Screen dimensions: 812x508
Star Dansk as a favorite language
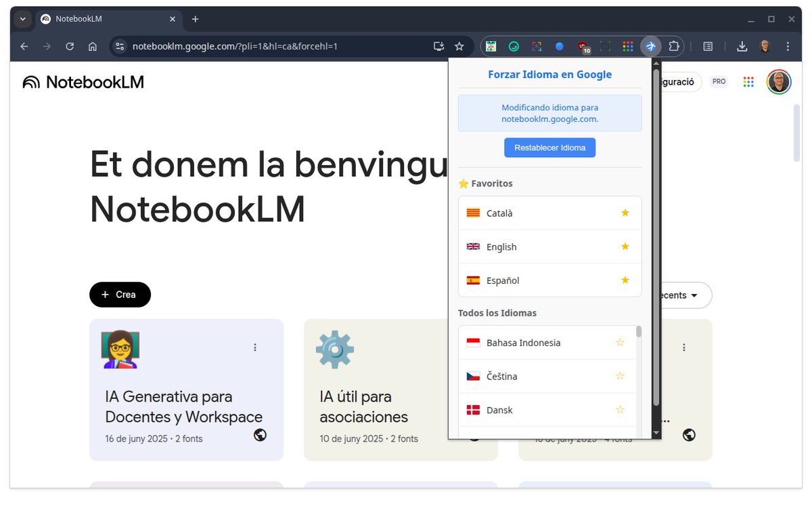pyautogui.click(x=620, y=410)
